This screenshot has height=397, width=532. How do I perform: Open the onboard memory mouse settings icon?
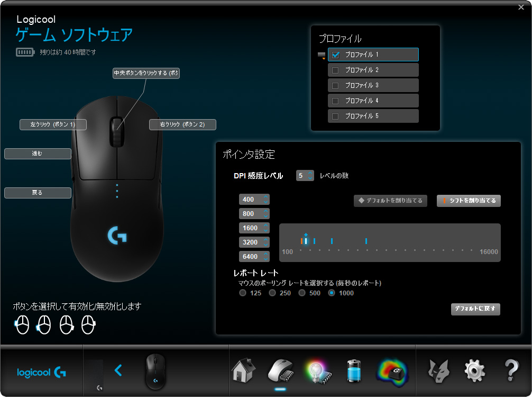pyautogui.click(x=281, y=371)
